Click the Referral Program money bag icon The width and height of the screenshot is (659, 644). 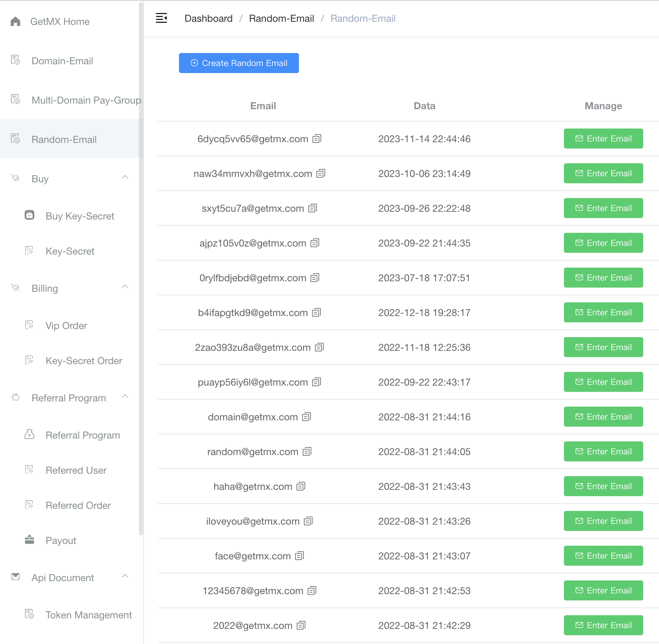click(29, 434)
